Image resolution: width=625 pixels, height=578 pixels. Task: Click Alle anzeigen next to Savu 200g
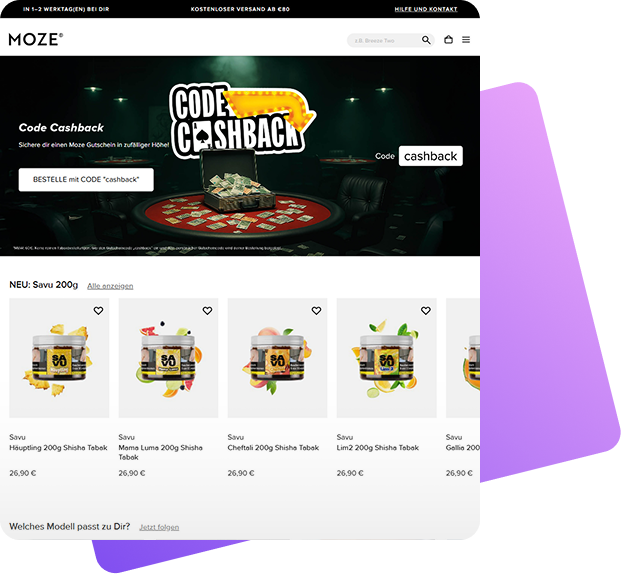[110, 286]
